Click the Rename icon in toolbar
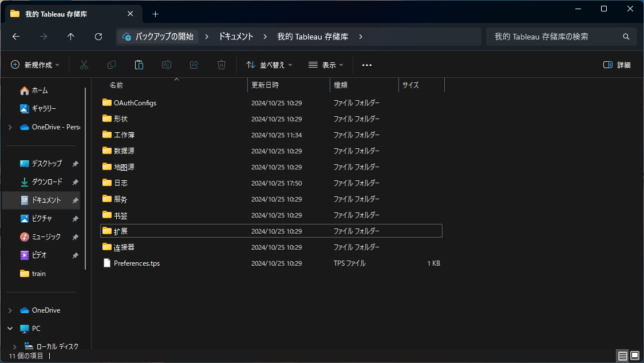The height and width of the screenshot is (363, 644). 167,65
